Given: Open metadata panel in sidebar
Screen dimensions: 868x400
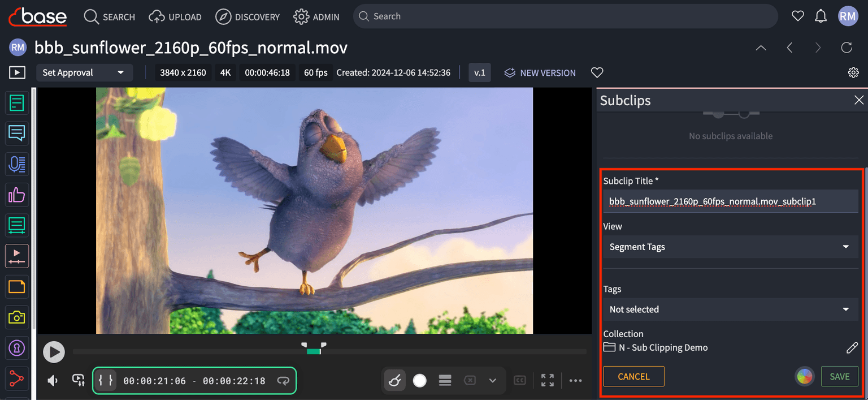Looking at the screenshot, I should pos(17,103).
